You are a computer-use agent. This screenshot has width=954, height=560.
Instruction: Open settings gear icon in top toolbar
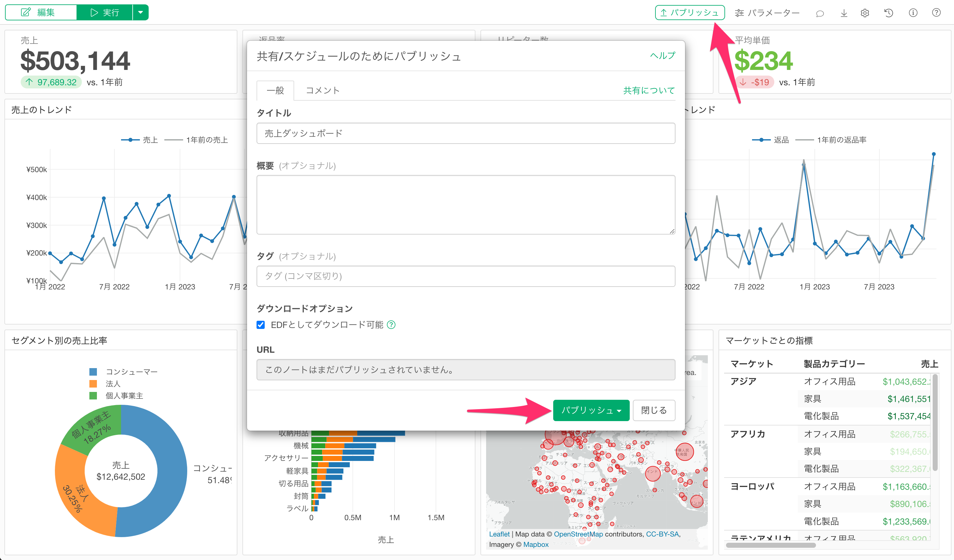coord(865,13)
